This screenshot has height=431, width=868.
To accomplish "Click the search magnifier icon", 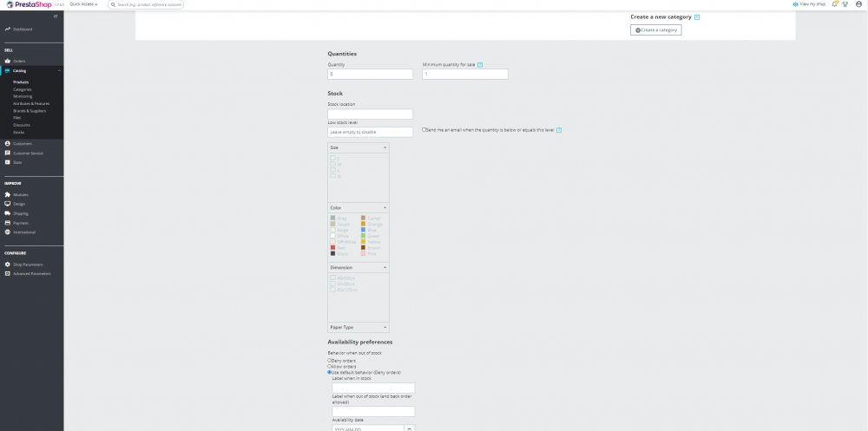I will point(113,4).
